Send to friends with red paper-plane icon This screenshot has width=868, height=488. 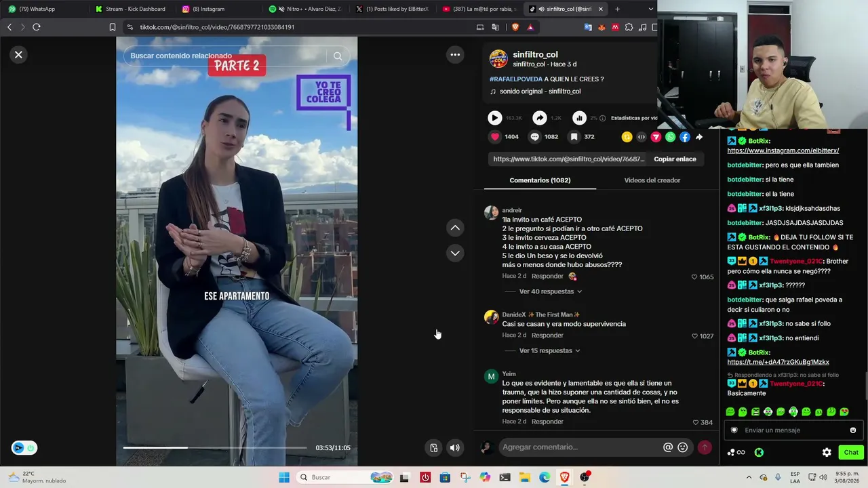[656, 137]
